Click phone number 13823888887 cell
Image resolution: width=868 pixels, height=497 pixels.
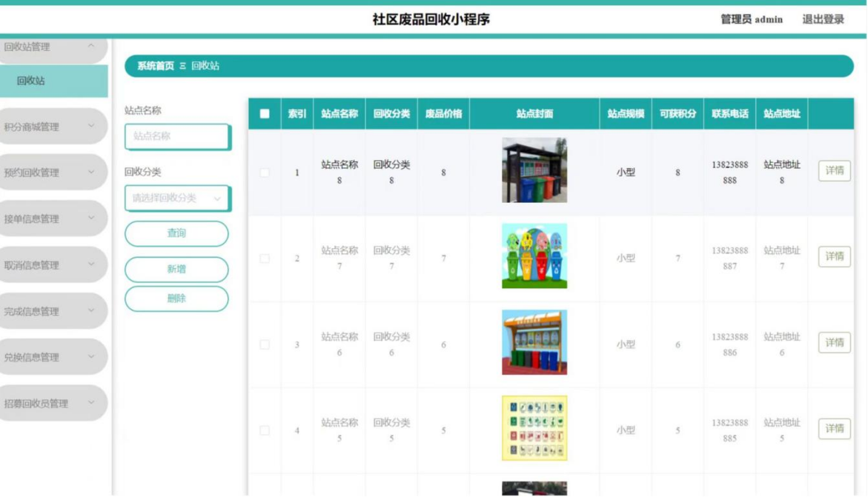[x=729, y=258]
